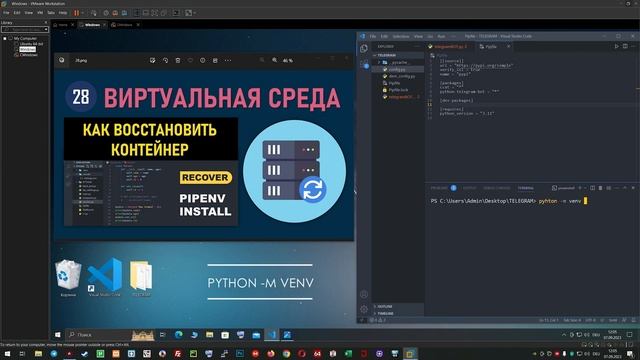Open VMware Help menu
The height and width of the screenshot is (360, 640).
coord(63,13)
